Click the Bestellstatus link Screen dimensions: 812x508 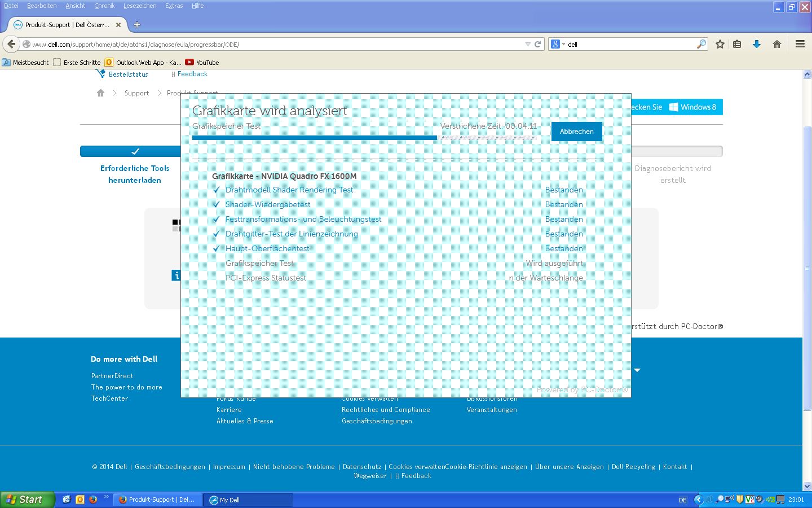[129, 75]
